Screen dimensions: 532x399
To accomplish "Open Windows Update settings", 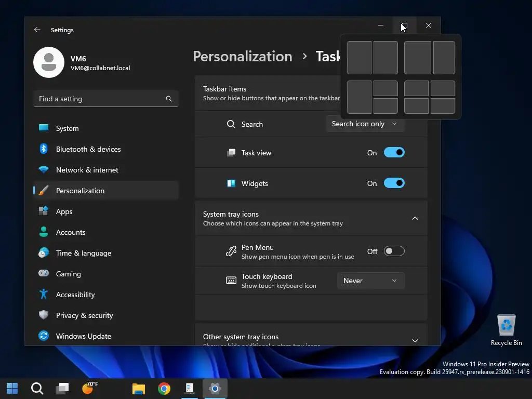I will [x=106, y=336].
